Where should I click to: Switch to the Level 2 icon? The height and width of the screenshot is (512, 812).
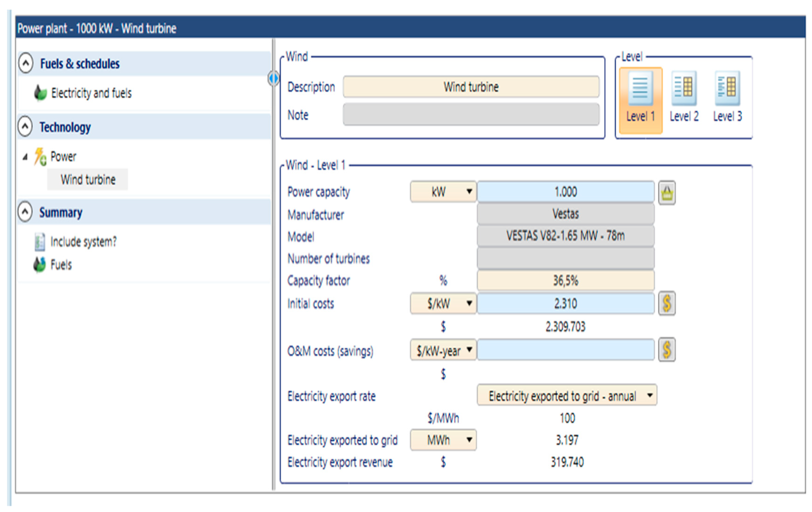[x=684, y=88]
